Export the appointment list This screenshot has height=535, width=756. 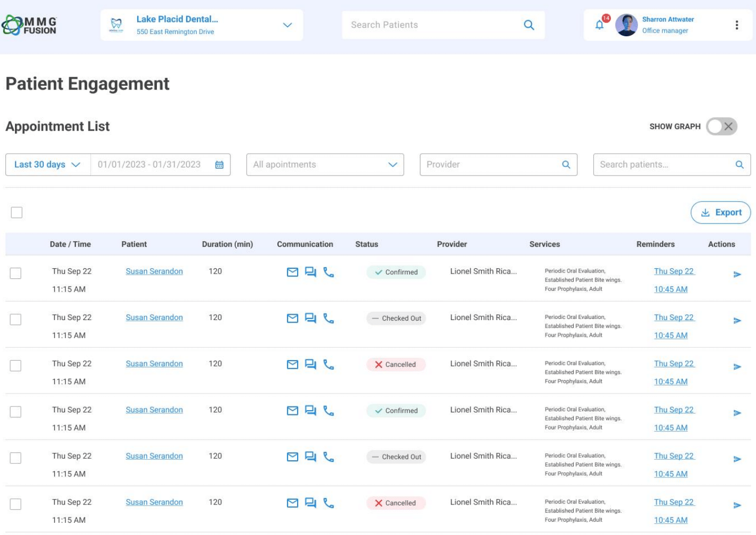pos(720,212)
